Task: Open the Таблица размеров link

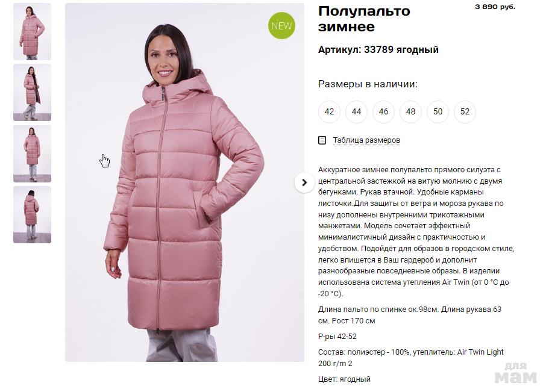Action: point(366,140)
